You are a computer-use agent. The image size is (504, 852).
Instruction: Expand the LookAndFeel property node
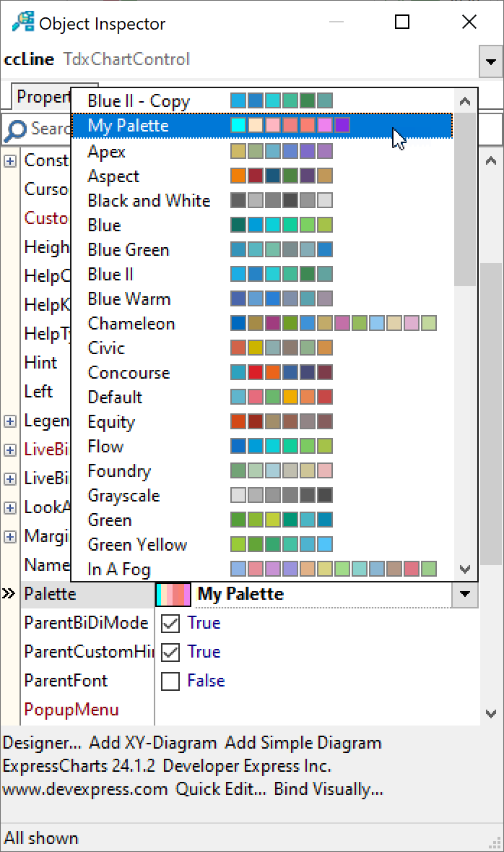tap(10, 507)
